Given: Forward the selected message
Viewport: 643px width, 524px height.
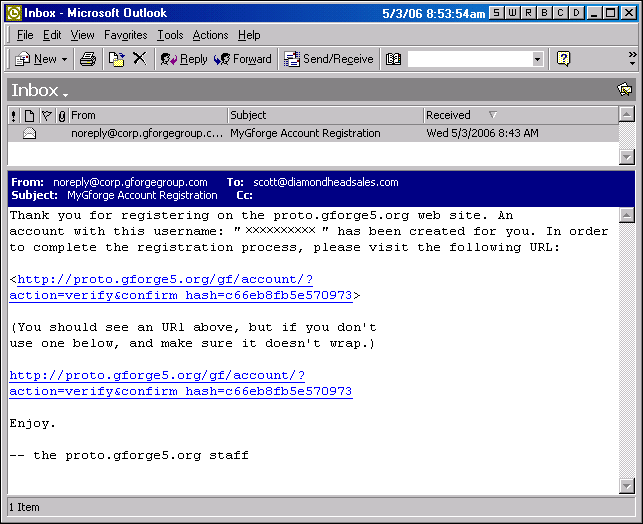Looking at the screenshot, I should point(243,59).
